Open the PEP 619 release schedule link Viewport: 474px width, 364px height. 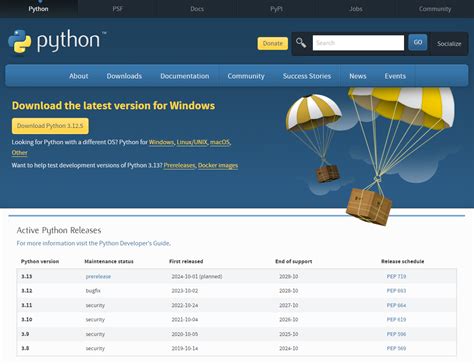[396, 319]
